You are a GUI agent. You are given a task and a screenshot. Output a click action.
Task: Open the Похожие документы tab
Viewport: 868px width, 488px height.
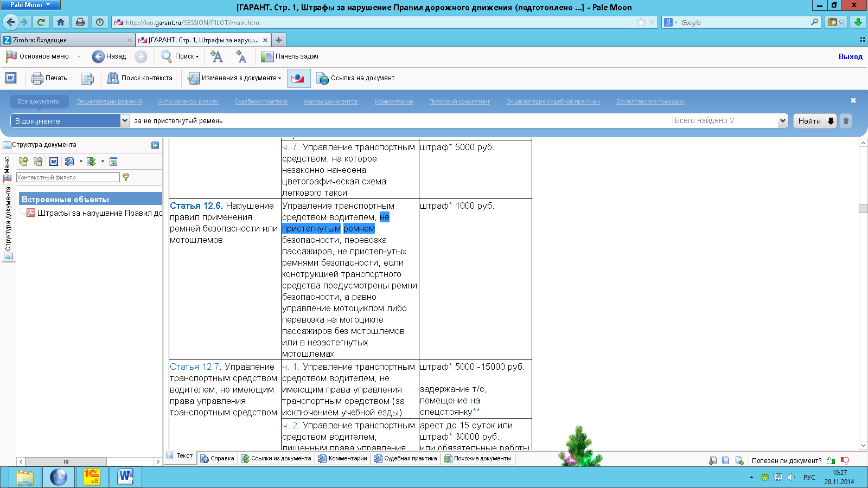click(477, 459)
